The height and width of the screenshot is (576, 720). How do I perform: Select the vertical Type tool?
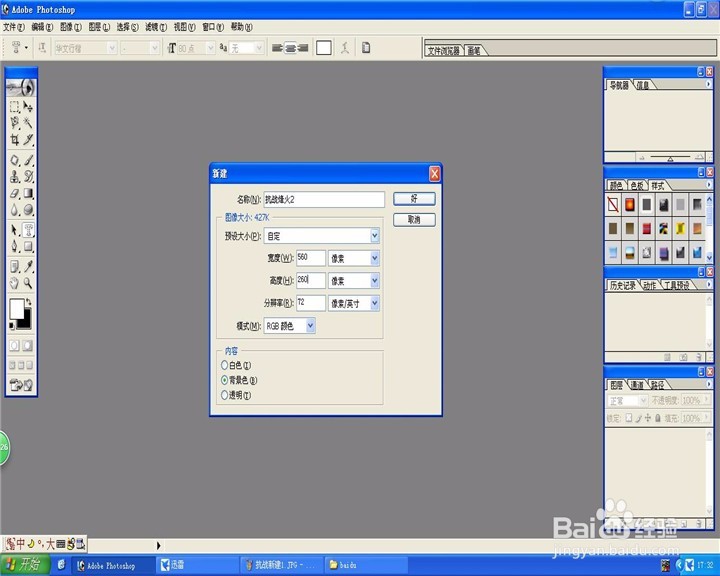(x=28, y=230)
